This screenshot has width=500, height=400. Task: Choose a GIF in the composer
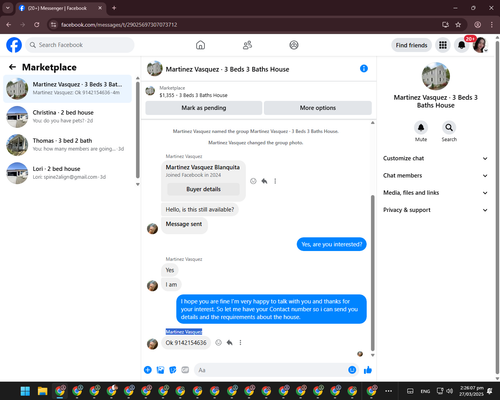(x=185, y=370)
